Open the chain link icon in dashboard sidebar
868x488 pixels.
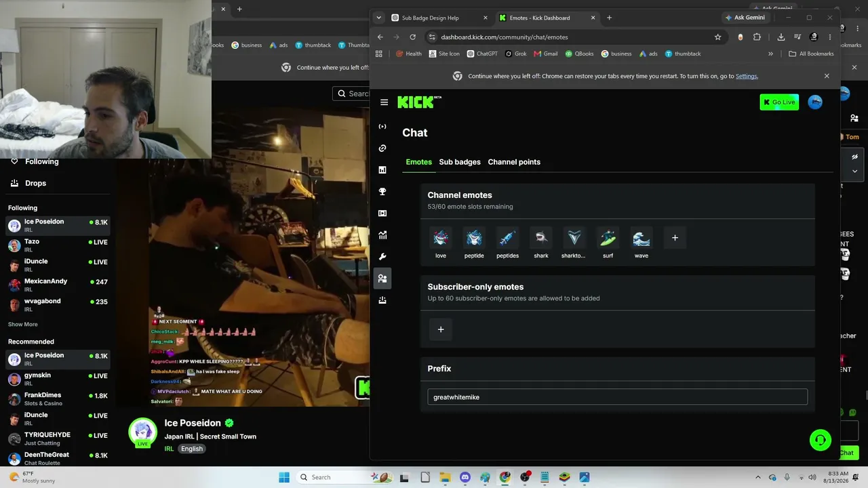coord(382,148)
